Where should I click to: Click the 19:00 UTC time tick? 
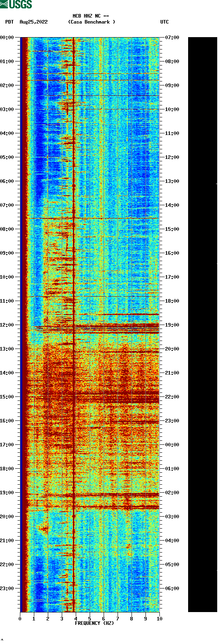172,325
